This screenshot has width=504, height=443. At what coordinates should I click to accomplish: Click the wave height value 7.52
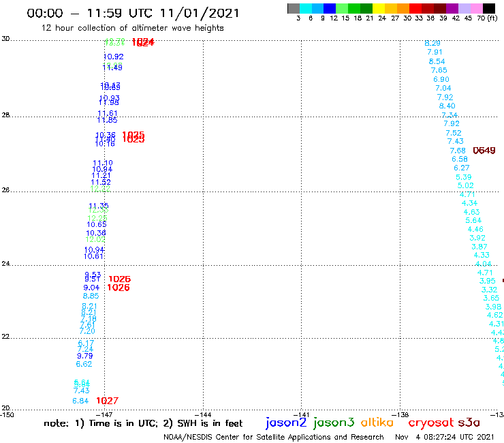tap(453, 133)
